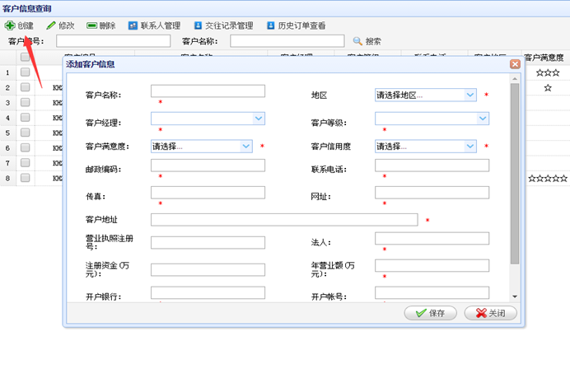This screenshot has height=392, width=570.
Task: Click the 客户满意度 column header
Action: pos(544,58)
